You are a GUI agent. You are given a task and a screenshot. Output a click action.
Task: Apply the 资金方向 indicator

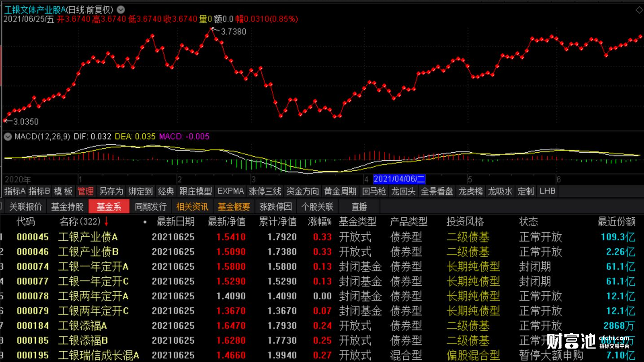[303, 191]
